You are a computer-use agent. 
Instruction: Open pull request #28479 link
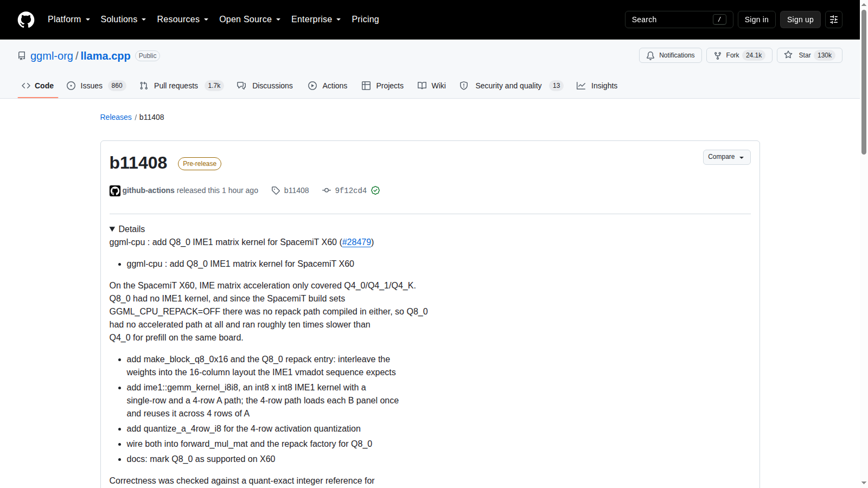[357, 242]
